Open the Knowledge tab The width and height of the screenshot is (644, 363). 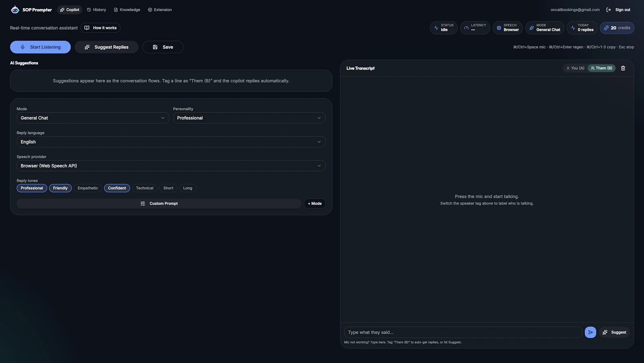[x=127, y=10]
